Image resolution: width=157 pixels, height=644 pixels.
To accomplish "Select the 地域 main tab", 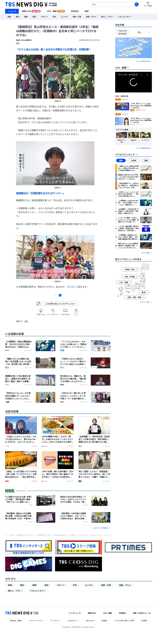I will pos(86,11).
